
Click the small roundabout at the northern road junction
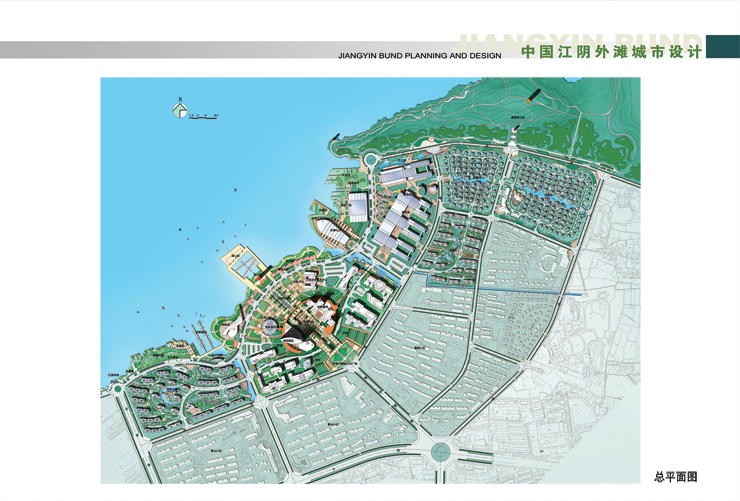(x=370, y=159)
